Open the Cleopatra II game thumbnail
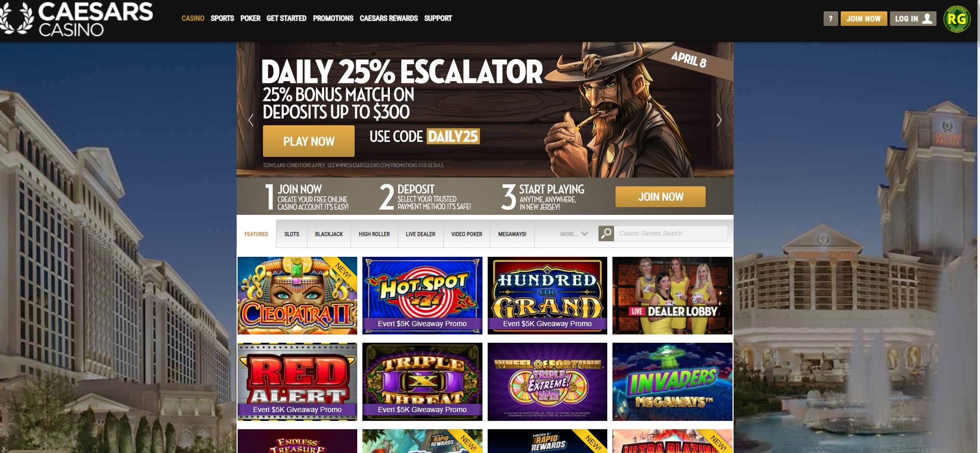 pos(297,296)
